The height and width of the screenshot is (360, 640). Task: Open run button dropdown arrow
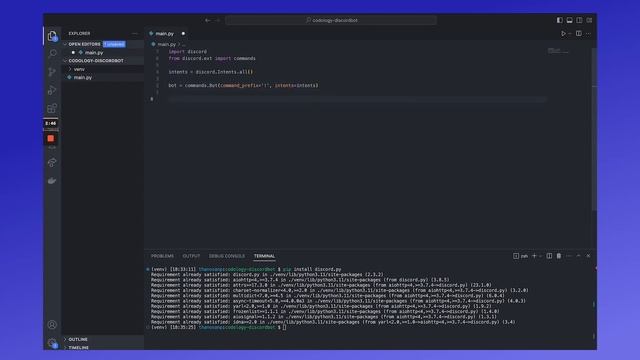tap(570, 33)
